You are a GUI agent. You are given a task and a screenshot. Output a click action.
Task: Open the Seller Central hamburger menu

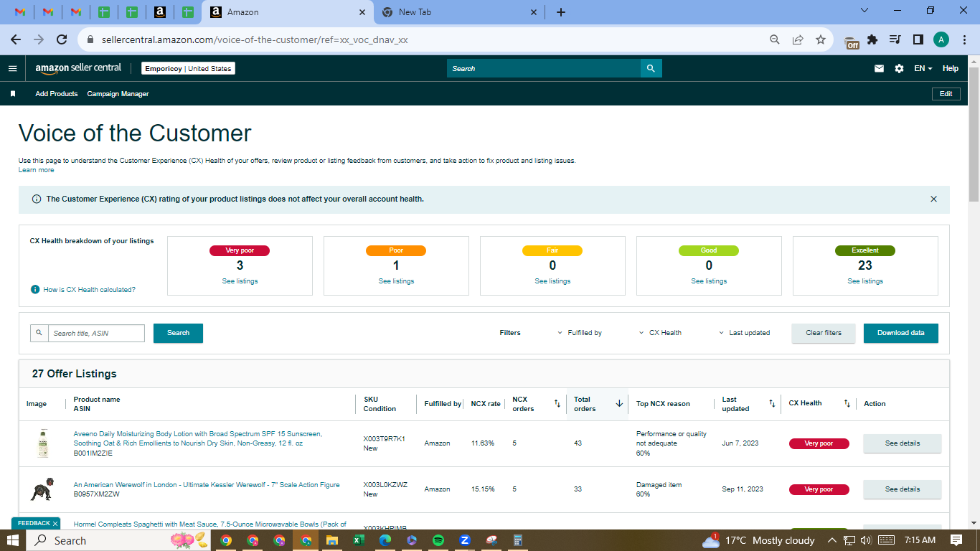[12, 68]
